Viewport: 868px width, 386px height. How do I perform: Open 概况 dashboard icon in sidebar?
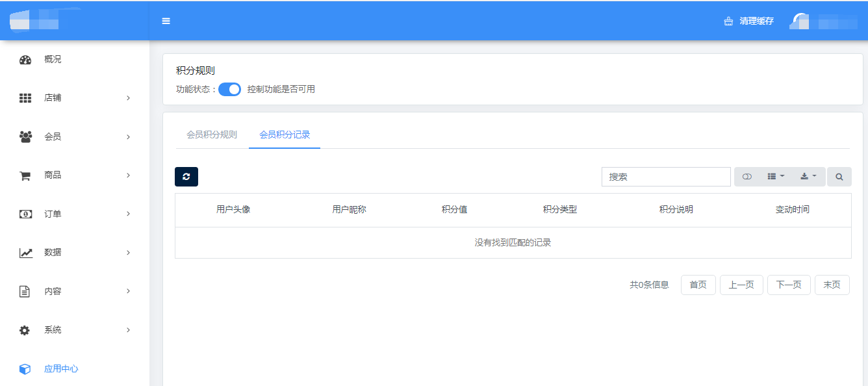[x=25, y=60]
